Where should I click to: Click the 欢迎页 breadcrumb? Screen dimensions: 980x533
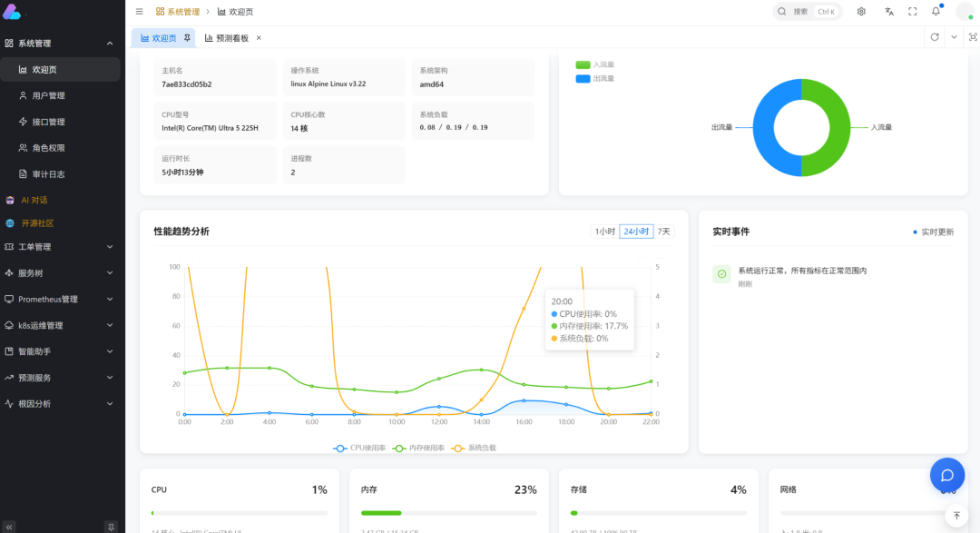(236, 11)
